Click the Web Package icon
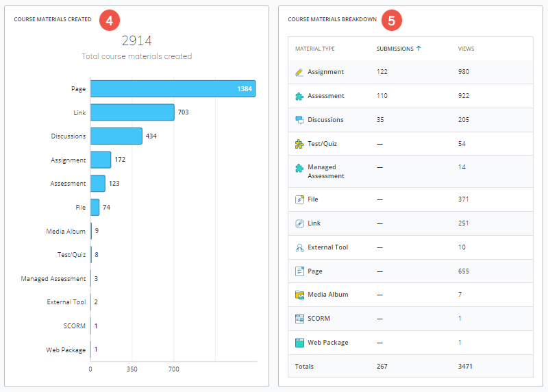 pos(299,343)
